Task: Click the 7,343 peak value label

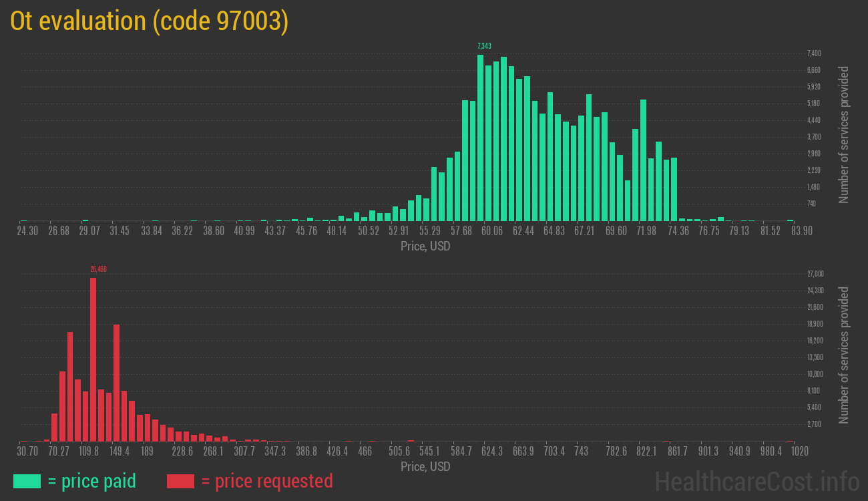Action: tap(484, 46)
